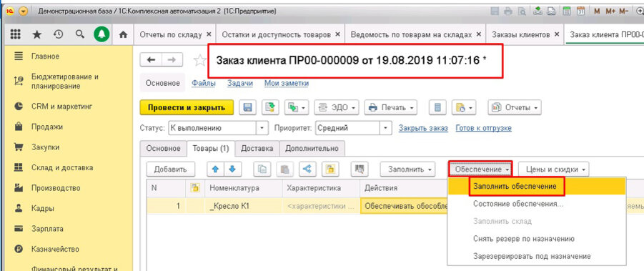Switch to the Основное form tab

pos(163,148)
